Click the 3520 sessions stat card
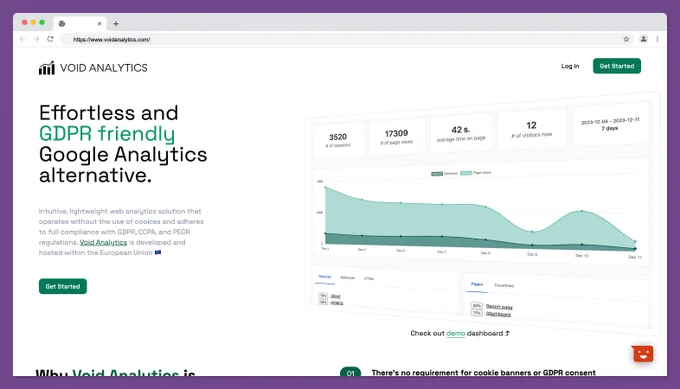The height and width of the screenshot is (389, 680). tap(338, 140)
